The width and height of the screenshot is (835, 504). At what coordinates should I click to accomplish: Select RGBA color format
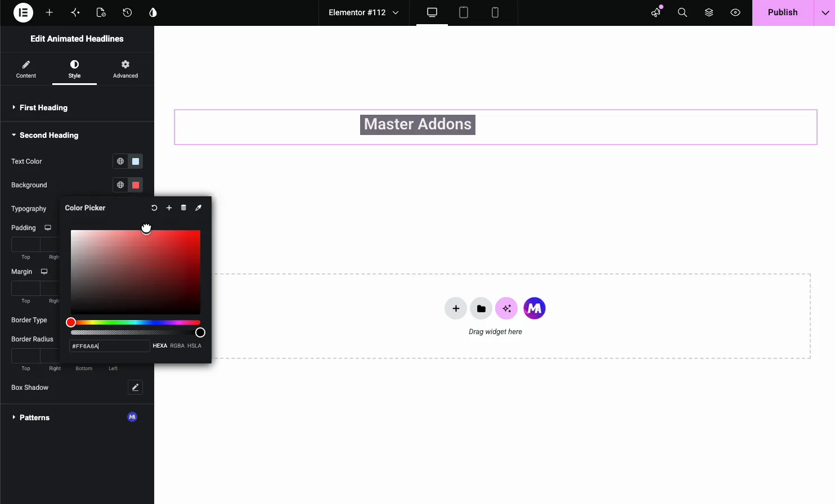click(x=177, y=346)
